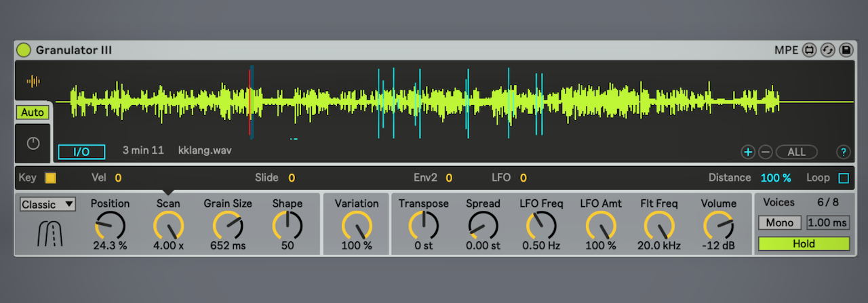This screenshot has width=868, height=303.
Task: Zoom out with the minus icon
Action: coord(764,152)
